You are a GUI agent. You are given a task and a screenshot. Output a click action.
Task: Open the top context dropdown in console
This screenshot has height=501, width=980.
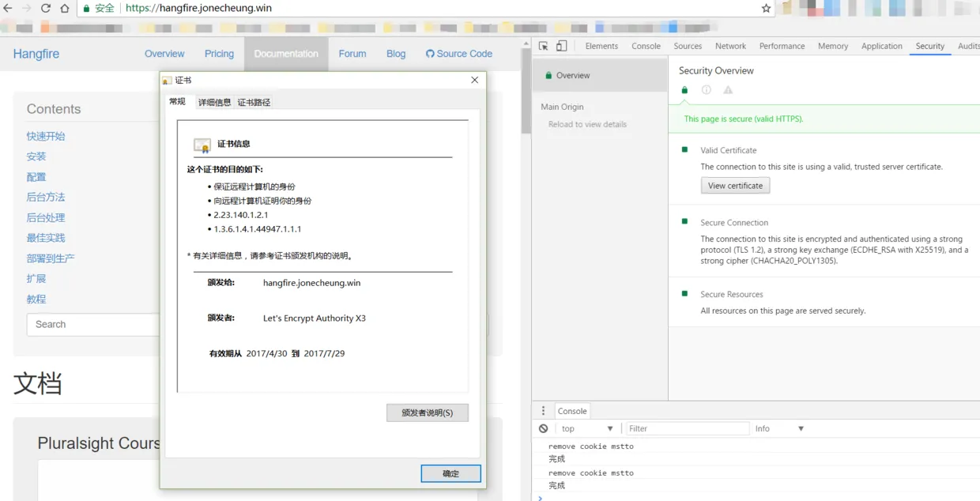[x=587, y=428]
